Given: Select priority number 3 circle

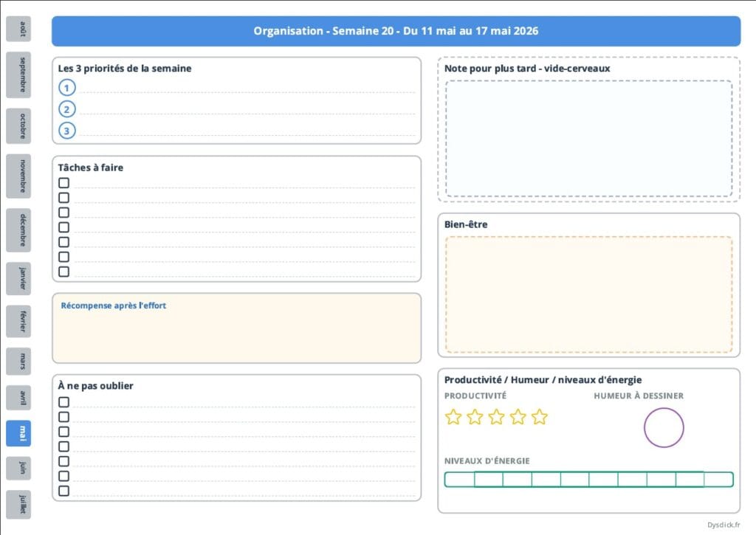Looking at the screenshot, I should (x=67, y=131).
